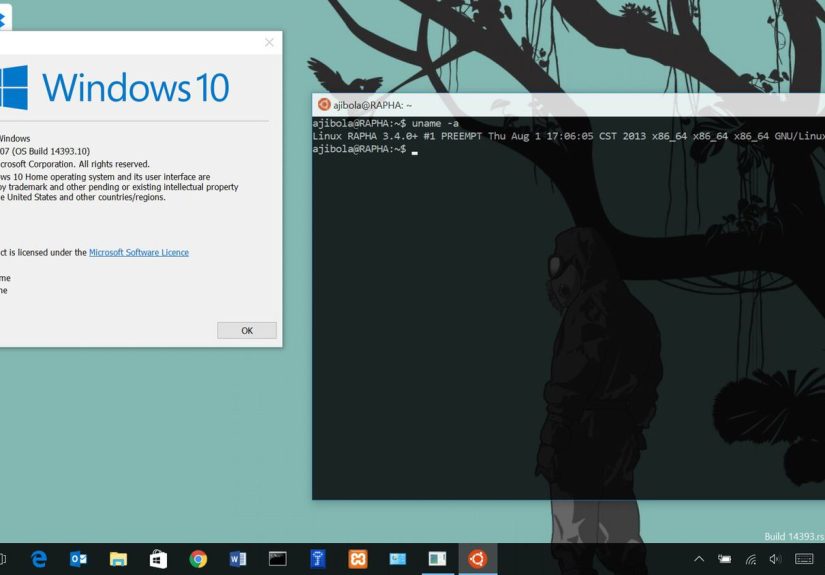Image resolution: width=825 pixels, height=575 pixels.
Task: Open Command Prompt from the taskbar
Action: [x=278, y=559]
